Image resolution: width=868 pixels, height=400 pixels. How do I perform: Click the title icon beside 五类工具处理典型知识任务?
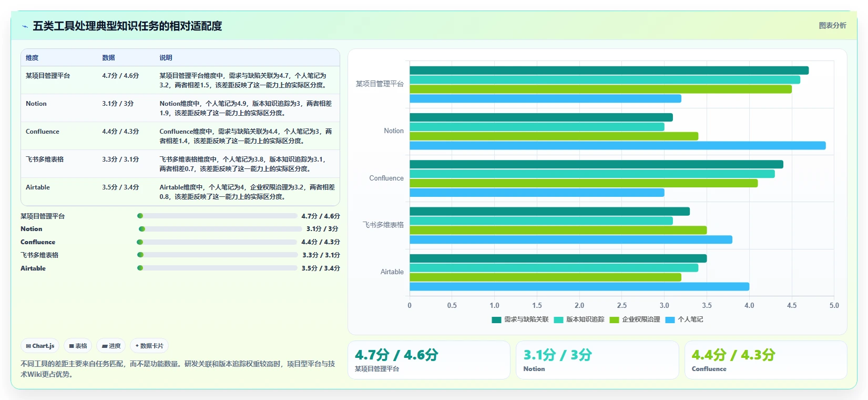click(25, 26)
